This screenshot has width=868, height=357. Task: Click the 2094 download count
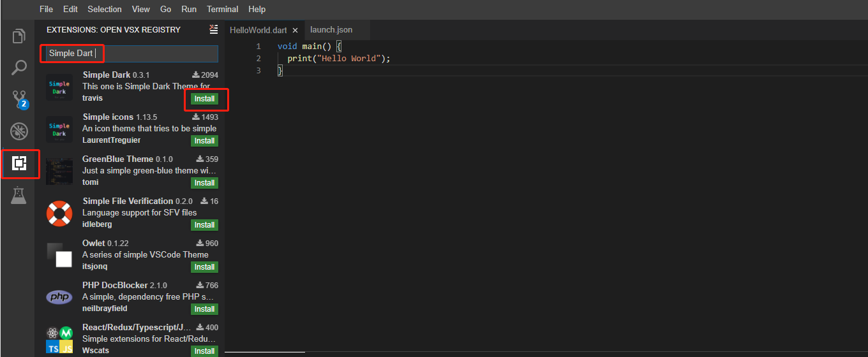(x=206, y=75)
